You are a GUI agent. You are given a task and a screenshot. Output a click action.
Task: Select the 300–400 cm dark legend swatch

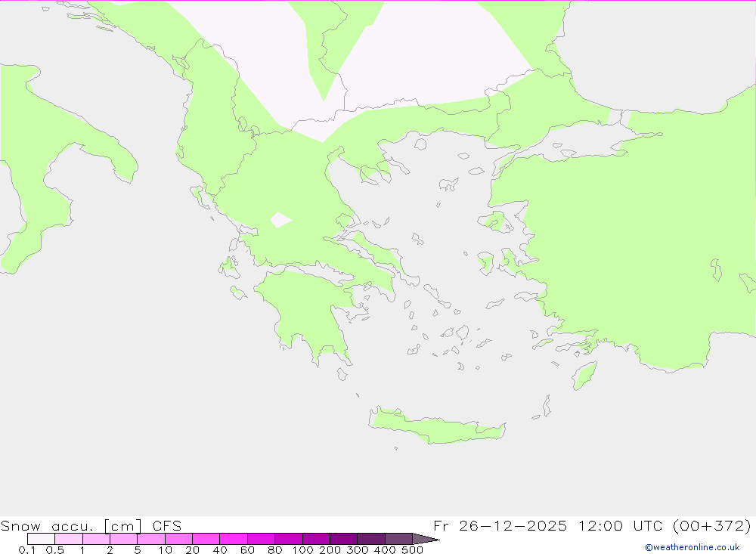(x=370, y=539)
